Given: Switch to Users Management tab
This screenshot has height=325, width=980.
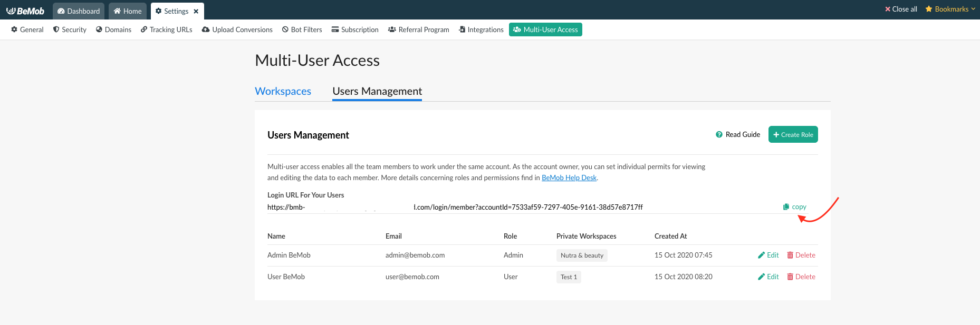Looking at the screenshot, I should click(x=377, y=91).
